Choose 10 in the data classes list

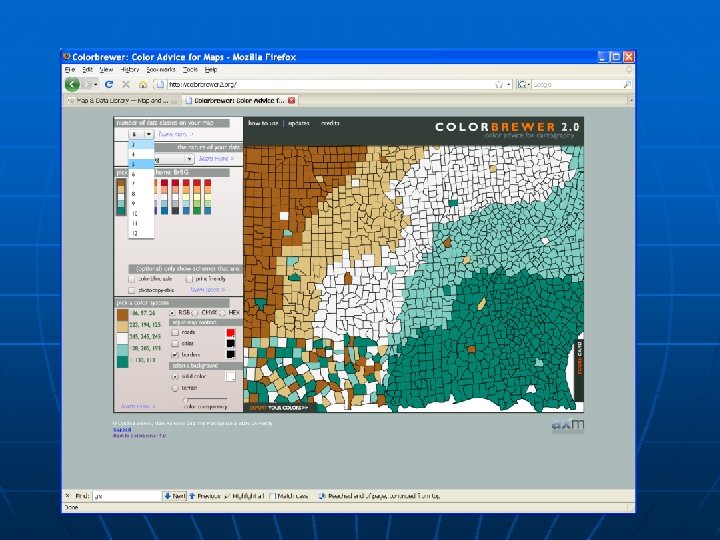click(141, 214)
